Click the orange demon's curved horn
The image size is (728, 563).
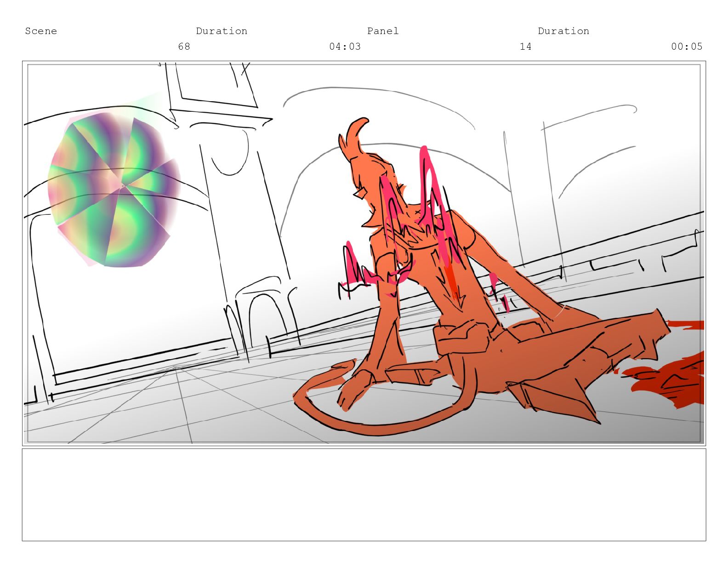point(355,133)
